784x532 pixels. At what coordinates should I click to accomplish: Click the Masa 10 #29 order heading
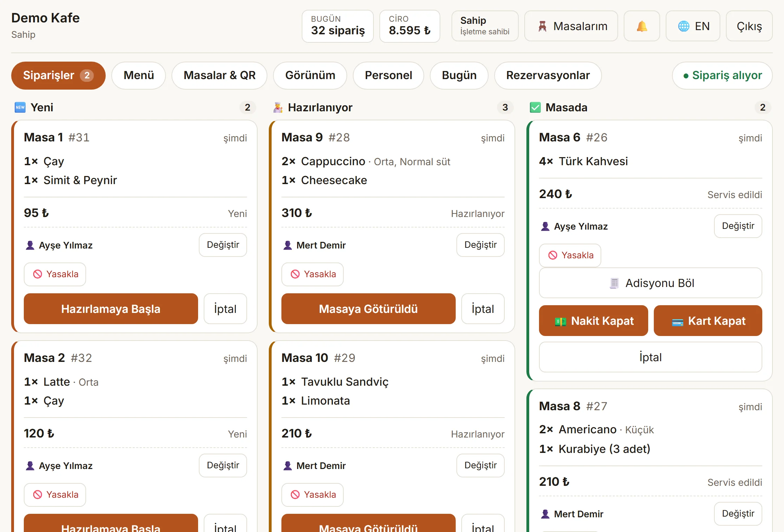(x=318, y=358)
